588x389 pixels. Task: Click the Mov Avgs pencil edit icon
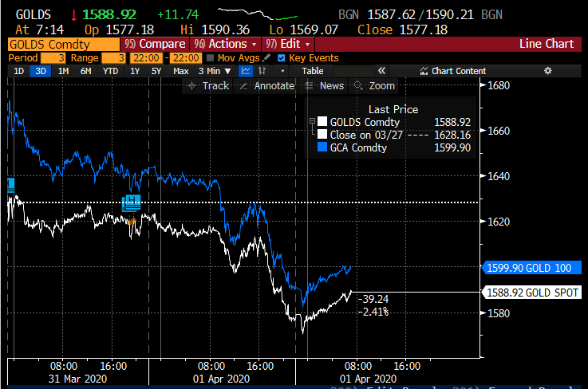[267, 58]
